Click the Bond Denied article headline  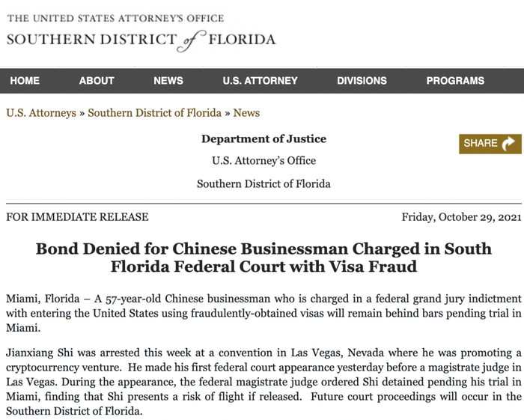pos(263,257)
